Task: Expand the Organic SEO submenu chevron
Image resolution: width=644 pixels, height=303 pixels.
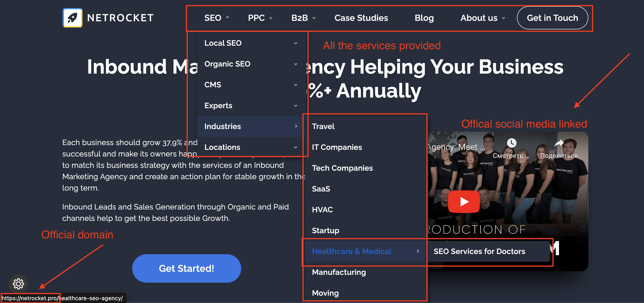Action: (x=296, y=64)
